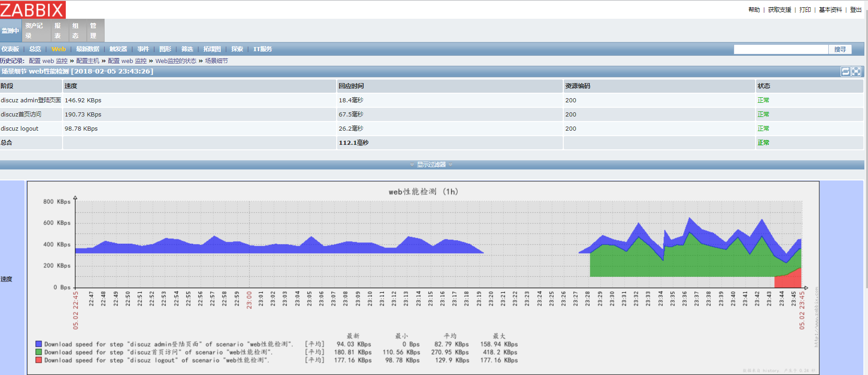Expand the 显示过滤器 filter bar
Screen dimensions: 868x375
pos(431,164)
